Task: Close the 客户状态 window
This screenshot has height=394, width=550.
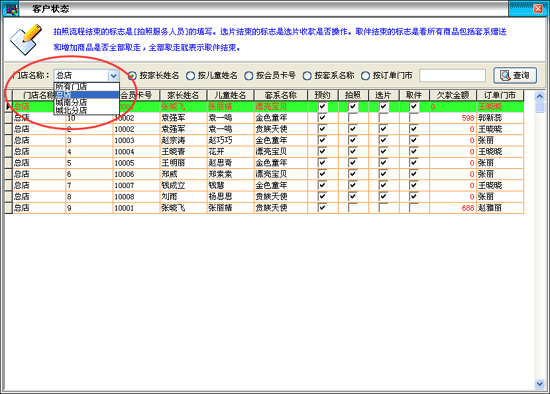Action: (538, 9)
